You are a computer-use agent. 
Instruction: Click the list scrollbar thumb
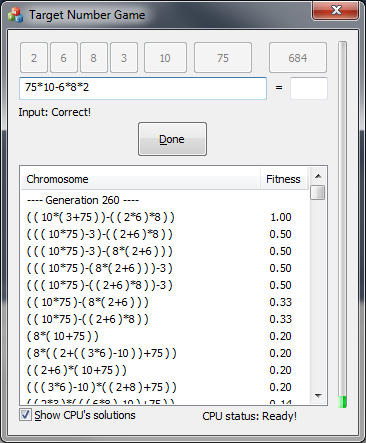tap(318, 193)
